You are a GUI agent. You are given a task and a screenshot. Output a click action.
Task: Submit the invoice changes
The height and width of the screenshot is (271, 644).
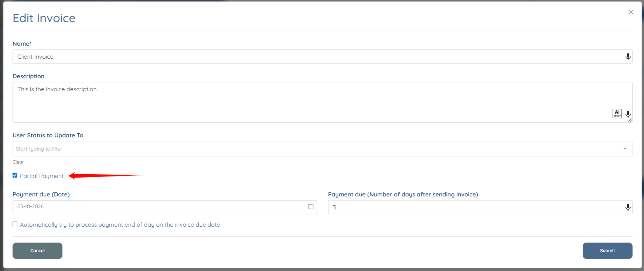coord(607,251)
